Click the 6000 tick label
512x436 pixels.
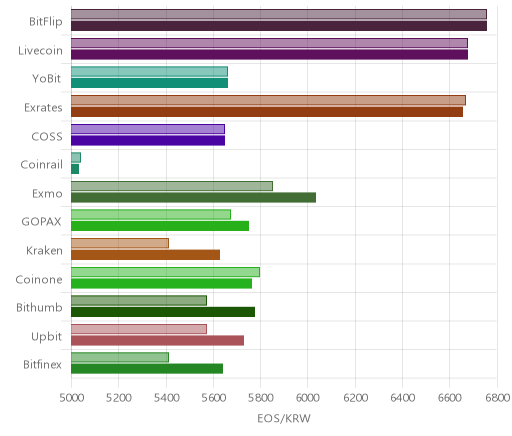[307, 398]
